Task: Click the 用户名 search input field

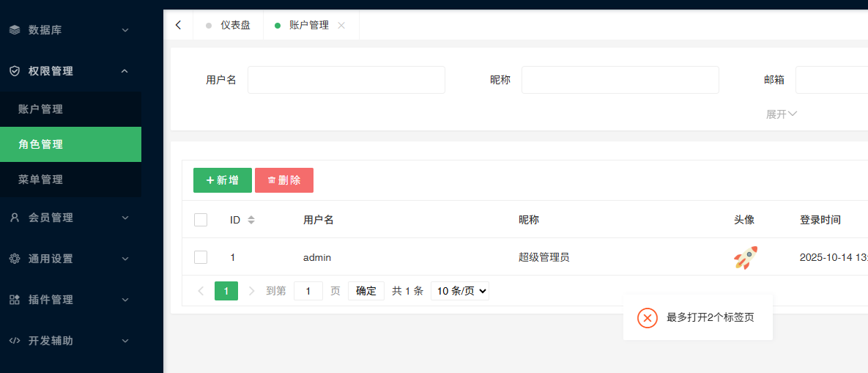Action: [346, 80]
